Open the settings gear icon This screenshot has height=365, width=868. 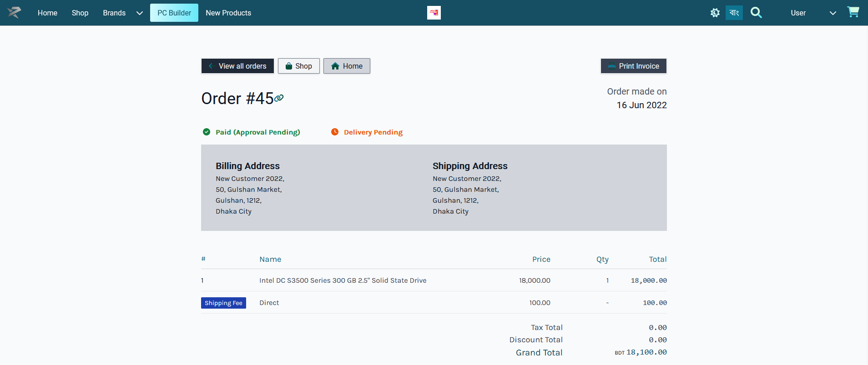(715, 13)
